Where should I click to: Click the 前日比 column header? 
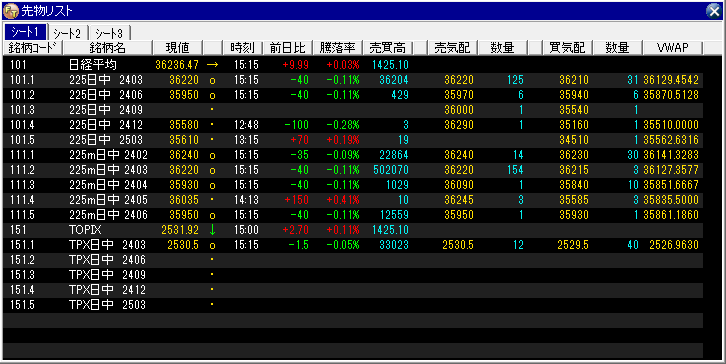tap(288, 48)
